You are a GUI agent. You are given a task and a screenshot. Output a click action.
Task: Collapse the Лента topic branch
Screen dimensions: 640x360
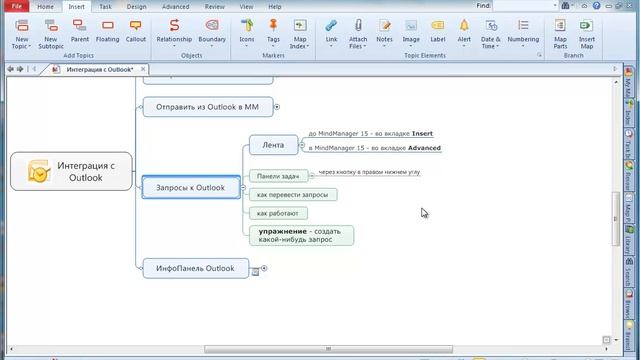pos(302,144)
